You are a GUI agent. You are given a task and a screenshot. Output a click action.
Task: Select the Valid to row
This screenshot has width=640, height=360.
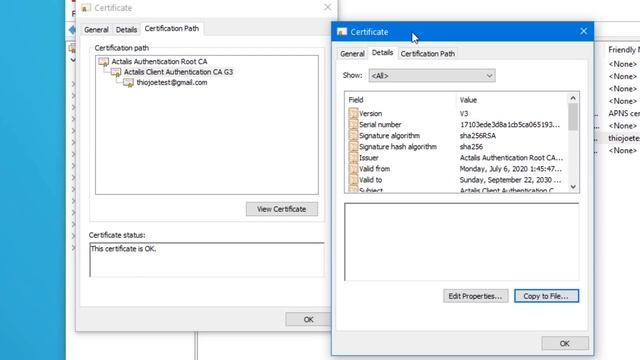coord(457,180)
